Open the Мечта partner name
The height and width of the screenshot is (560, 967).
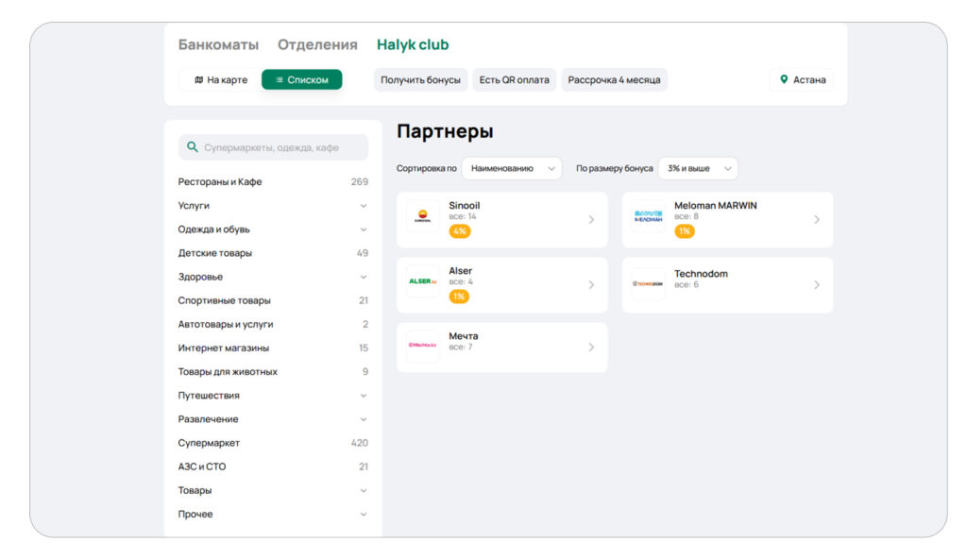tap(463, 336)
